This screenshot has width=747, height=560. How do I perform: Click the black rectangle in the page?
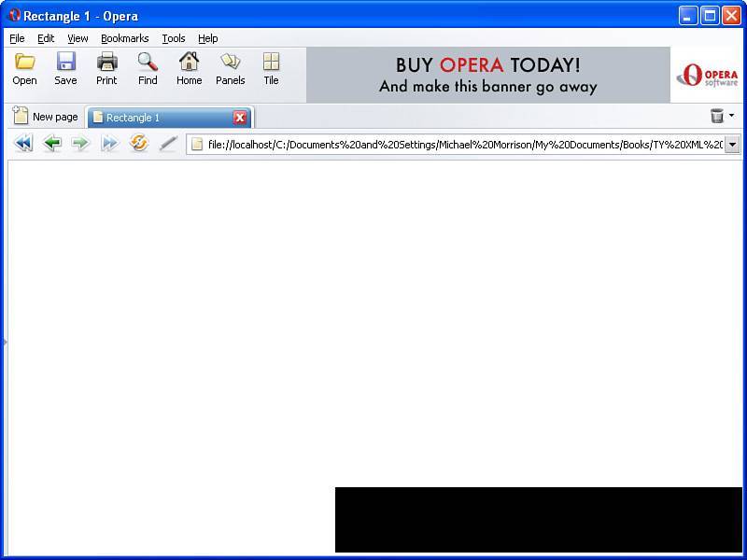click(x=539, y=520)
